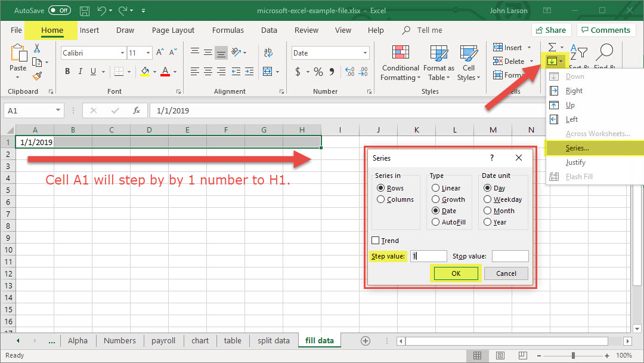Open the Date number format dropdown
Screen dimensions: 644x363
click(366, 53)
